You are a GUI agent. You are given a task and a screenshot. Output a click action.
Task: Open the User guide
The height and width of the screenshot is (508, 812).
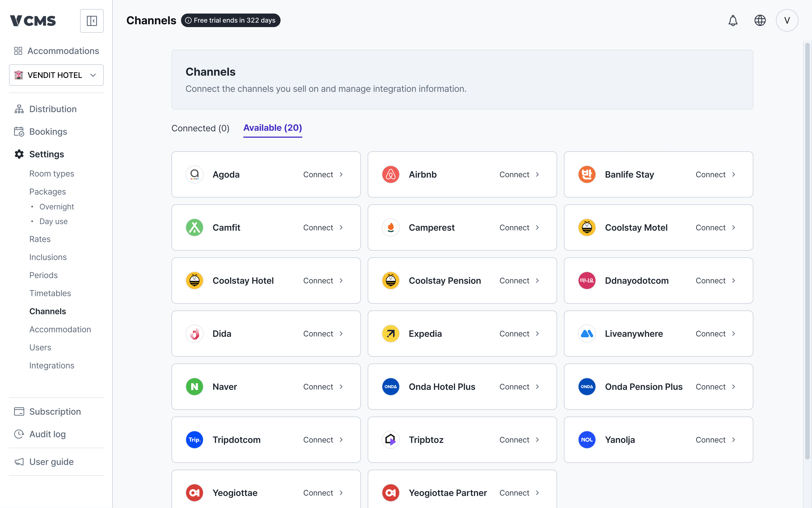click(x=44, y=462)
